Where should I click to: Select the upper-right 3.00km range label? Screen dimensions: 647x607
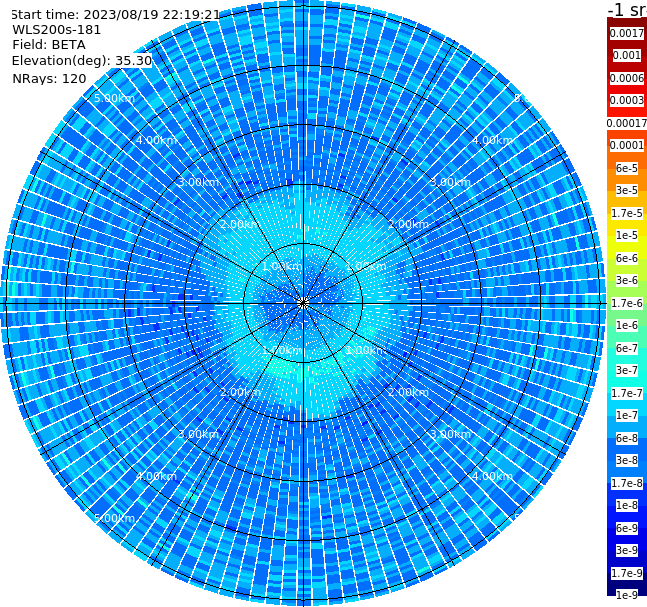[451, 182]
